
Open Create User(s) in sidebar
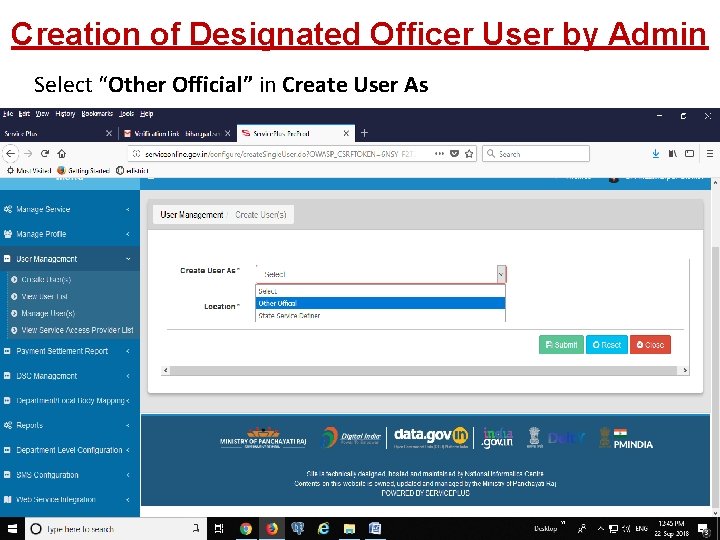(x=46, y=280)
